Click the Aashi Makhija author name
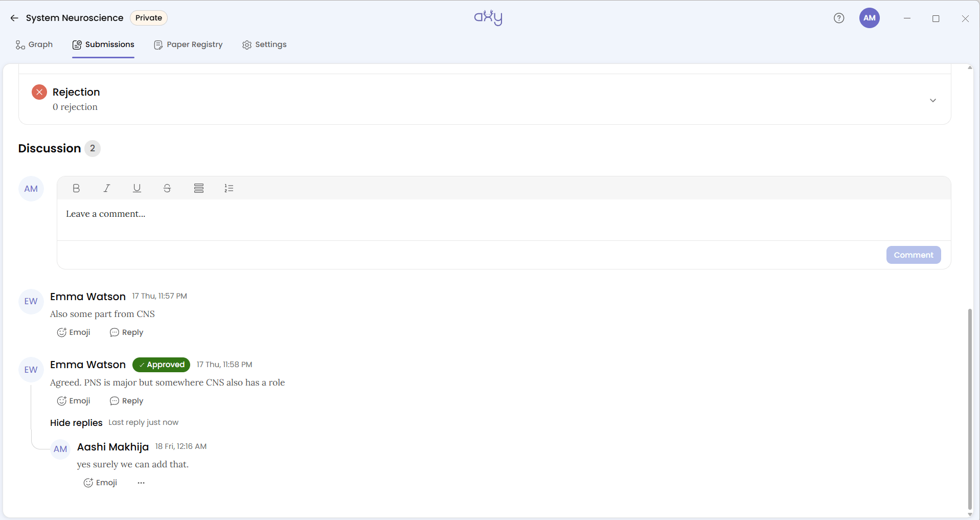The width and height of the screenshot is (980, 520). [x=113, y=447]
